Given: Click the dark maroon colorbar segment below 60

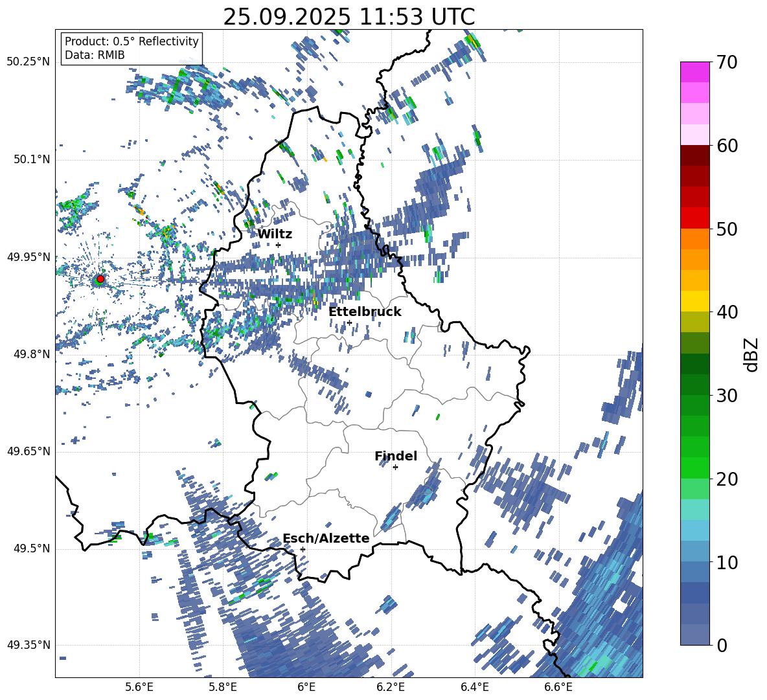Looking at the screenshot, I should [694, 155].
